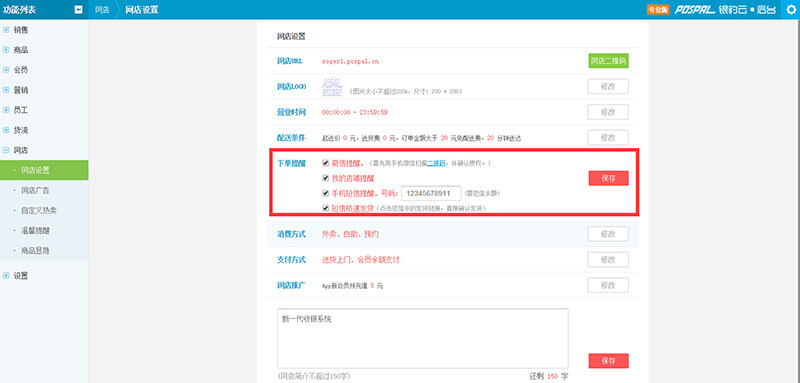This screenshot has width=800, height=383.
Task: Expand the 会员 plus icon
Action: [6, 70]
